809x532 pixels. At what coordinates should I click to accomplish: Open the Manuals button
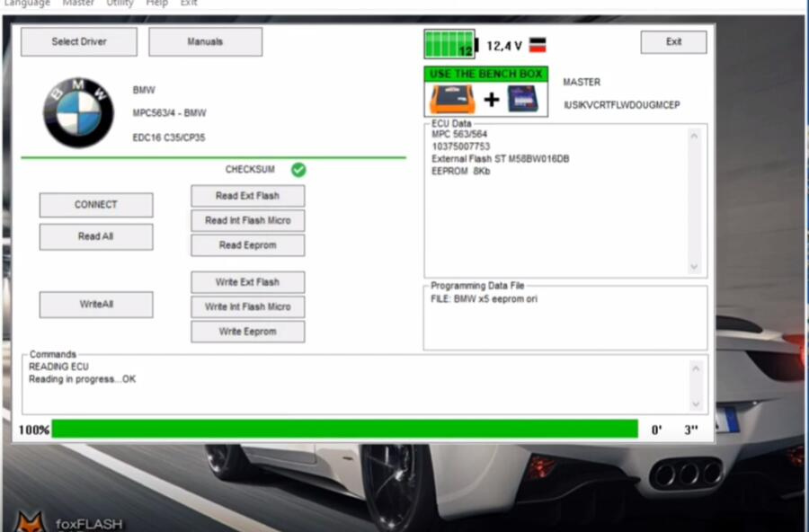[205, 42]
